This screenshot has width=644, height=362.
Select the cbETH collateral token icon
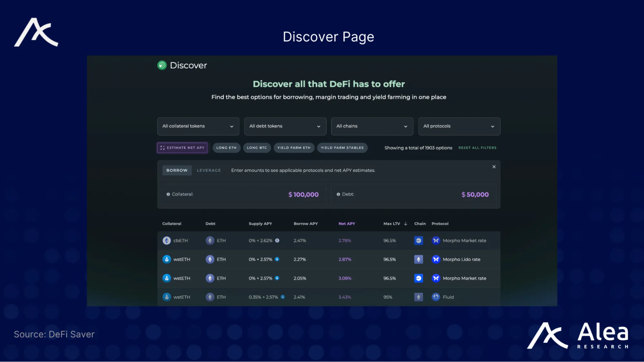point(167,240)
